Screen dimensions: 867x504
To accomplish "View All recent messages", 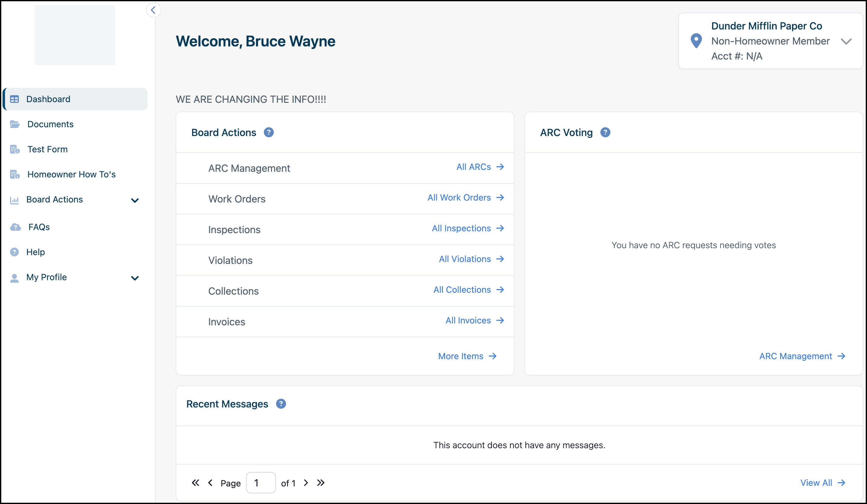I will (822, 483).
